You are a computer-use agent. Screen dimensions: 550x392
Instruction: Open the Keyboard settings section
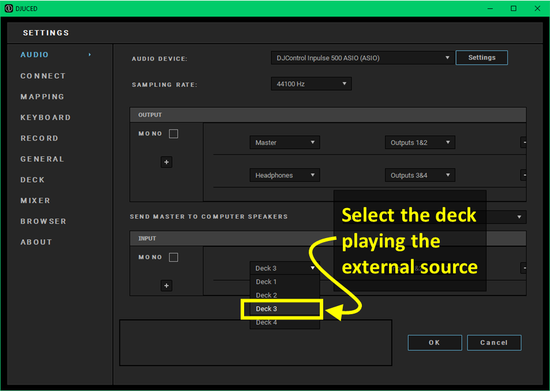(x=45, y=118)
